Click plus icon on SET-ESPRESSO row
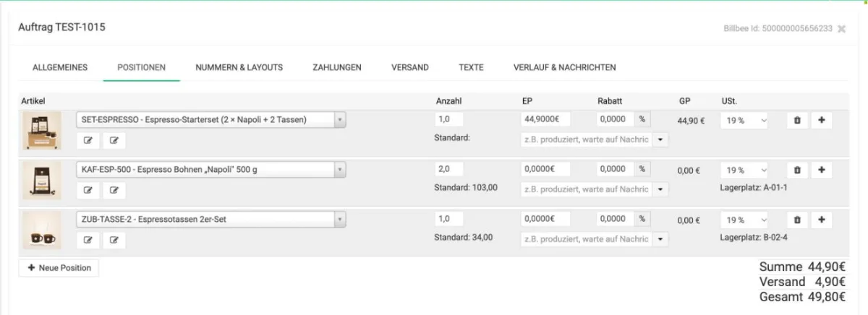 [x=821, y=121]
